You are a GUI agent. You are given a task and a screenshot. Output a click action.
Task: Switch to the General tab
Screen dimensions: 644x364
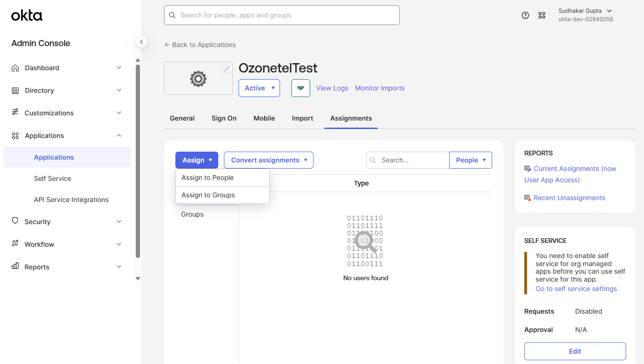pos(182,118)
